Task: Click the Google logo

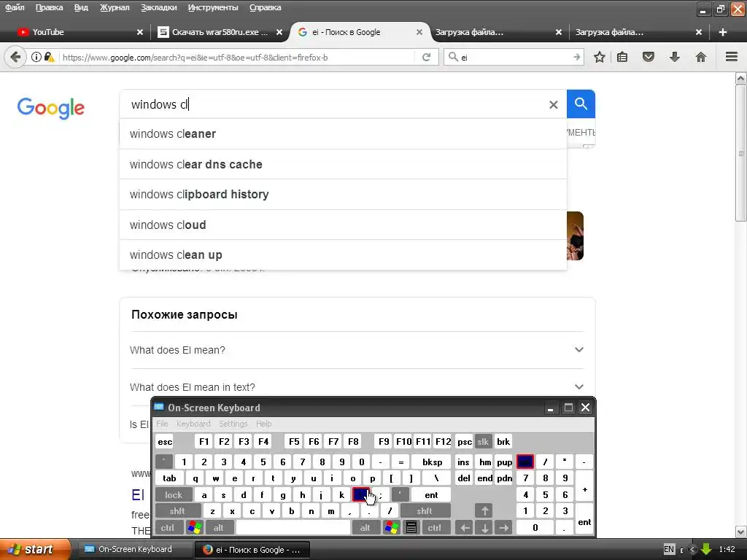Action: click(51, 109)
